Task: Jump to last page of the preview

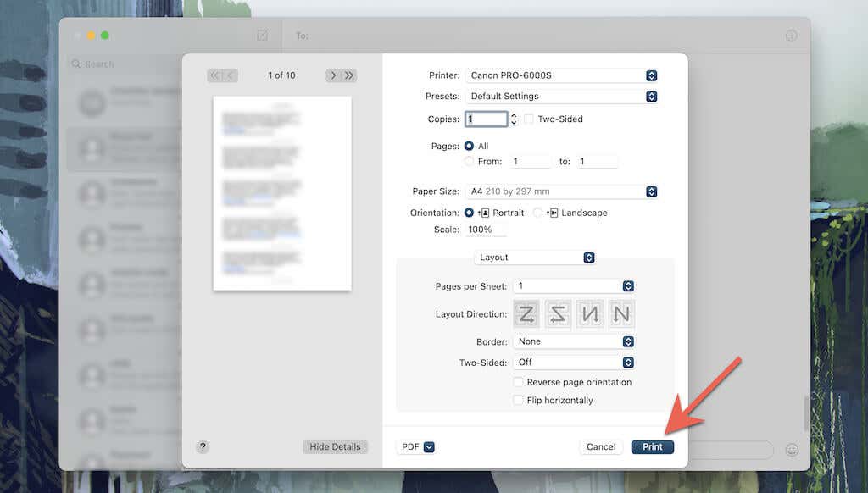Action: tap(349, 75)
